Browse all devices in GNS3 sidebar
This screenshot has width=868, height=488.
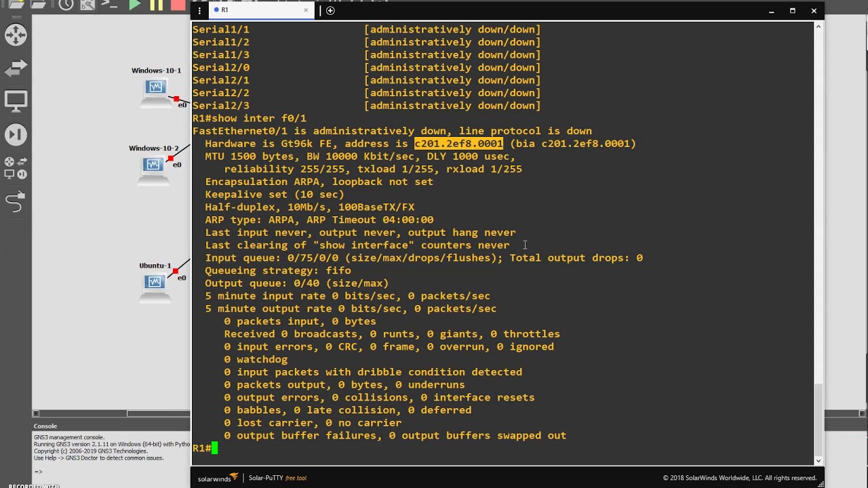pyautogui.click(x=16, y=167)
